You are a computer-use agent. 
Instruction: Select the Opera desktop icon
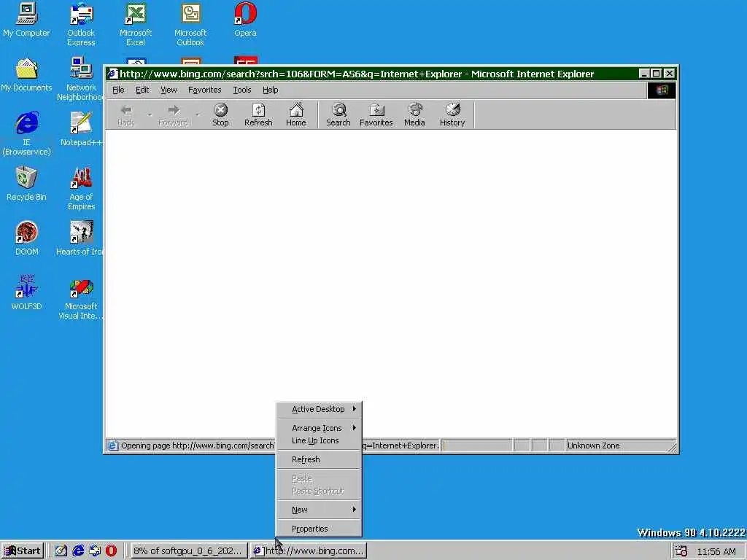point(245,20)
